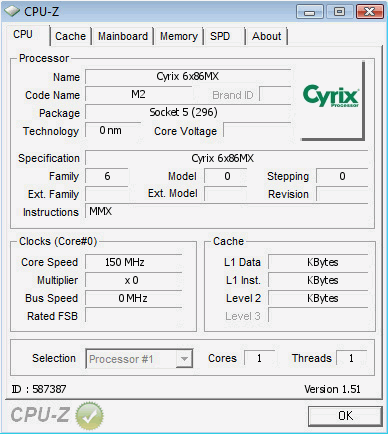Image resolution: width=388 pixels, height=434 pixels.
Task: Click the OK button
Action: 345,416
